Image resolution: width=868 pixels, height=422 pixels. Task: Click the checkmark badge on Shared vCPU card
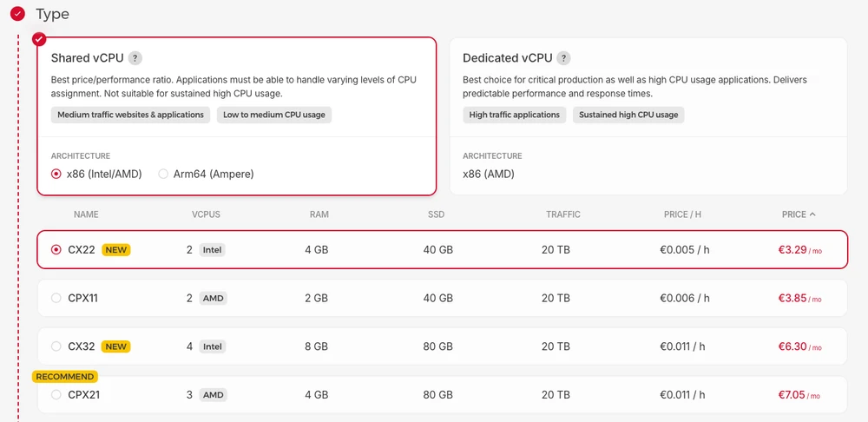pos(38,39)
